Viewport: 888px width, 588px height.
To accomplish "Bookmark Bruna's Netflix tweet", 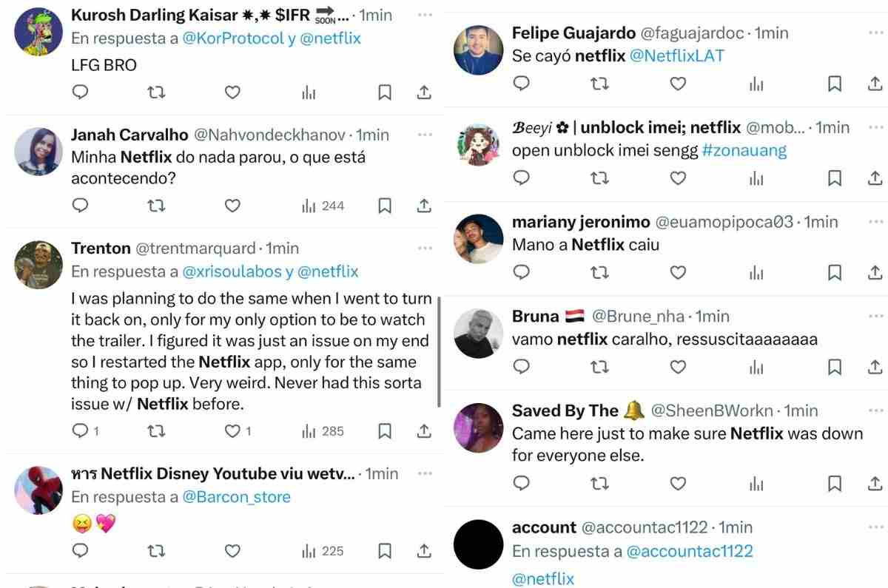I will (835, 366).
